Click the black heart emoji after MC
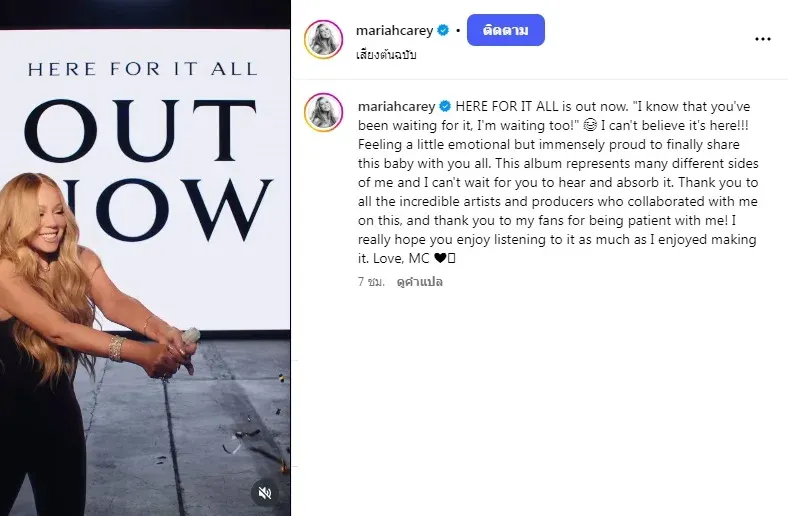This screenshot has height=516, width=788. pos(440,258)
